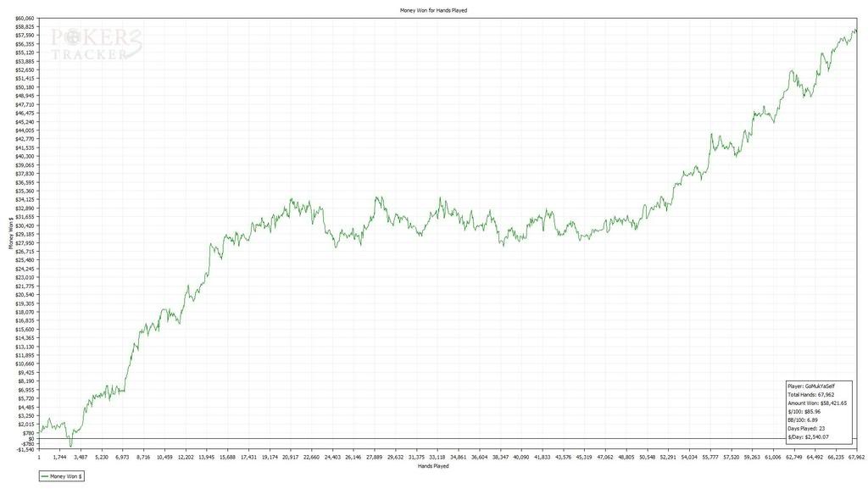Click the Amount Won: $58,421.65 statistic
Viewport: 868px width, 489px height.
817,403
